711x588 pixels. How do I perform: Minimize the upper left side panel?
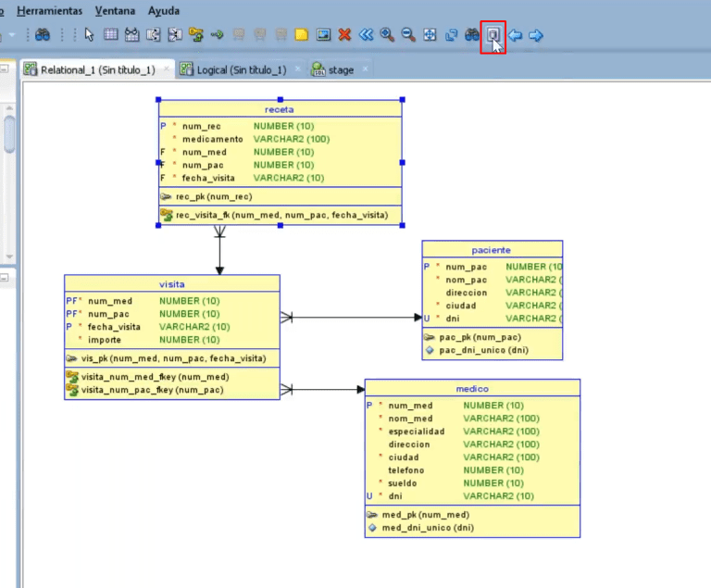coord(4,69)
